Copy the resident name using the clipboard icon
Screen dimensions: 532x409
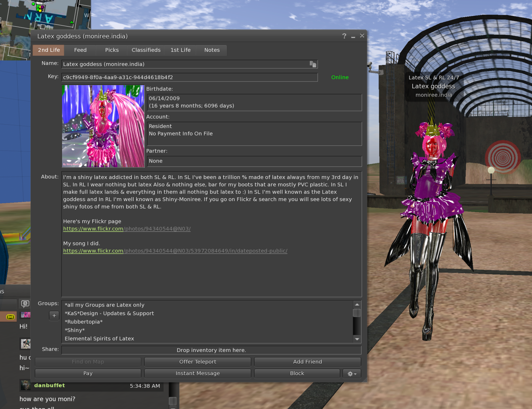pos(313,64)
